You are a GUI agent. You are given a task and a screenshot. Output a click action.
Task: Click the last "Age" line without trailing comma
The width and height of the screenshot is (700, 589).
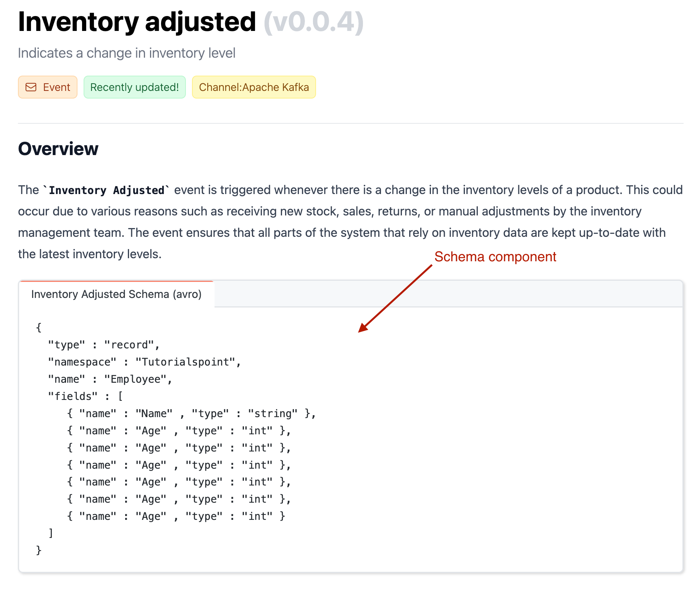pyautogui.click(x=176, y=516)
